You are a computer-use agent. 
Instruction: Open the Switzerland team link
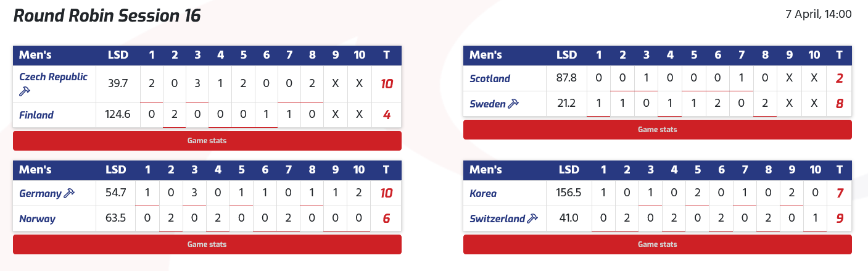point(497,219)
